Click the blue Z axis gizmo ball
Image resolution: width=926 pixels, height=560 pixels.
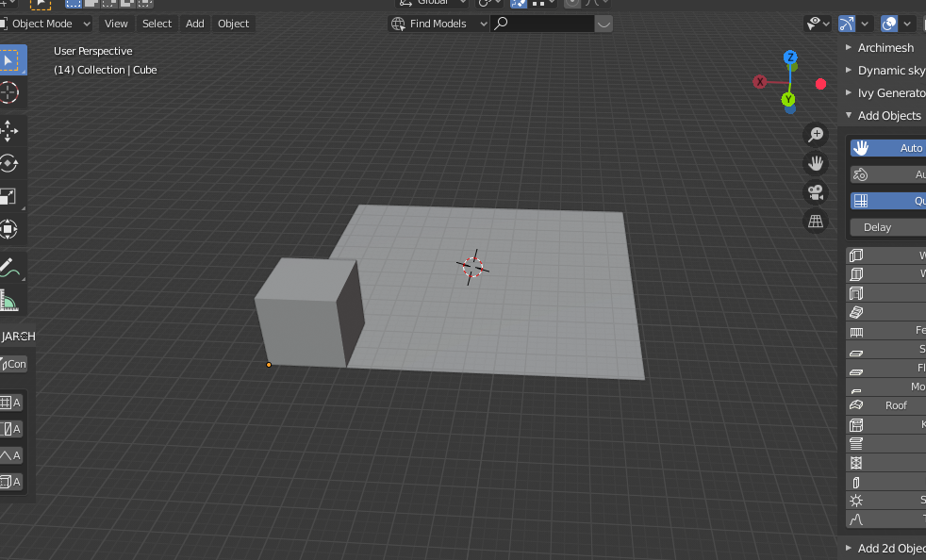tap(790, 58)
